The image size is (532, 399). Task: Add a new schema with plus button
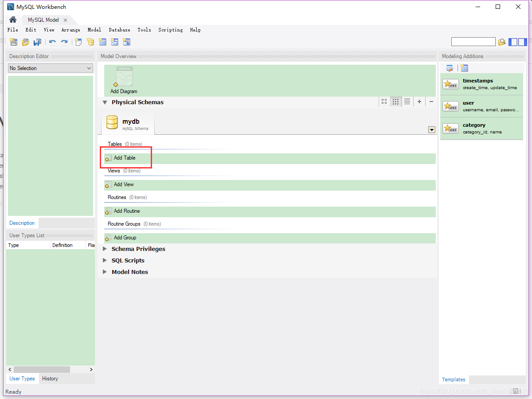click(419, 102)
